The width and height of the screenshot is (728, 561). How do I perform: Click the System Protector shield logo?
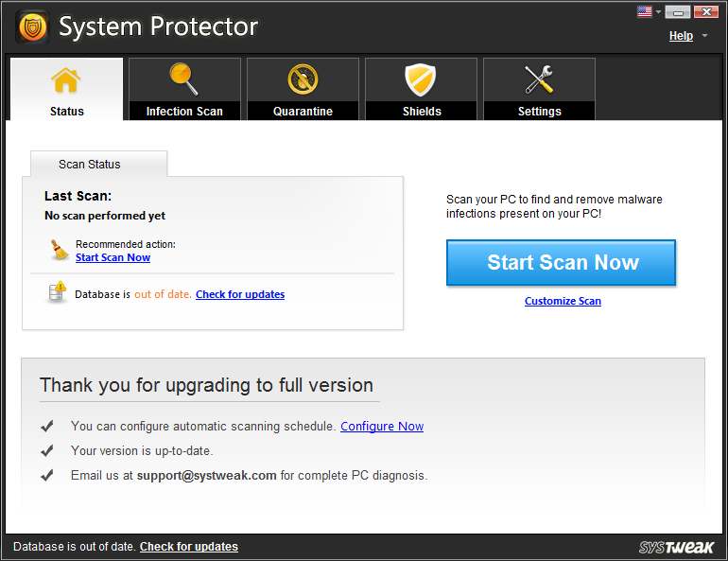click(x=32, y=26)
